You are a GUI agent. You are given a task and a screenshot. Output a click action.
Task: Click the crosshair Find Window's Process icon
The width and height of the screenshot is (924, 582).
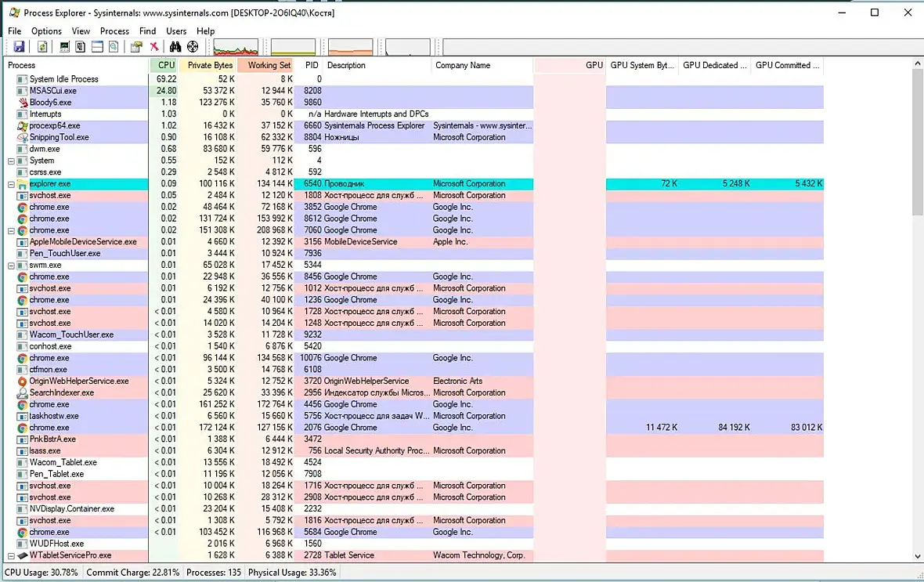(193, 46)
